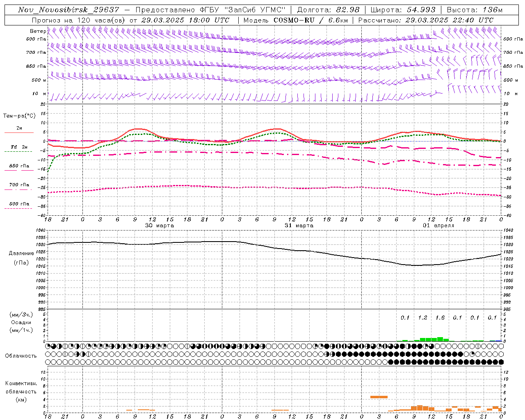525x420 pixels.
Task: Select the date label "30 марта"
Action: (x=160, y=226)
